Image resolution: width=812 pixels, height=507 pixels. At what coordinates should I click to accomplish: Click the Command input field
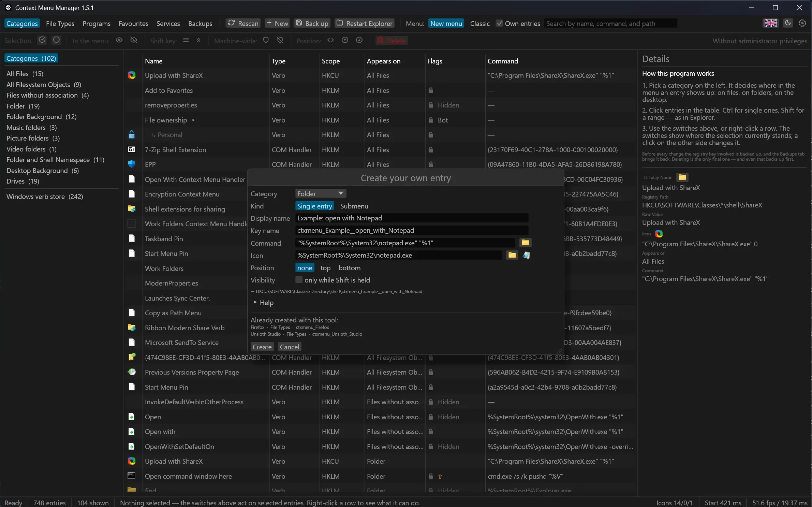point(405,243)
